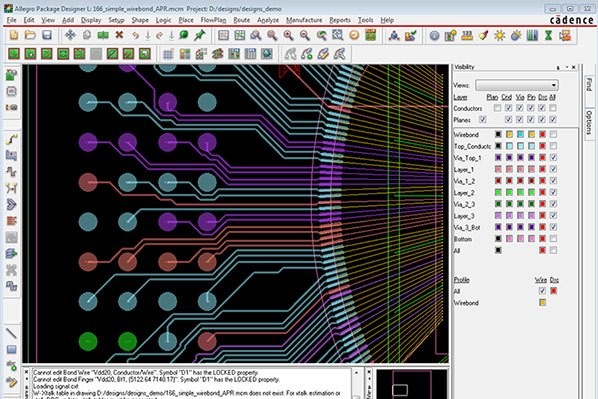The height and width of the screenshot is (399, 598).
Task: Open the Options side tab
Action: [589, 122]
